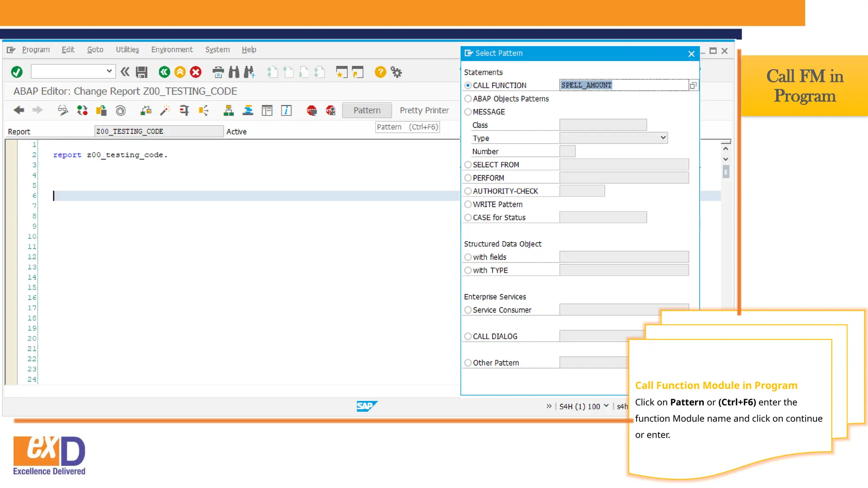The width and height of the screenshot is (868, 488).
Task: Click the Pretty Printer button
Action: click(x=424, y=110)
